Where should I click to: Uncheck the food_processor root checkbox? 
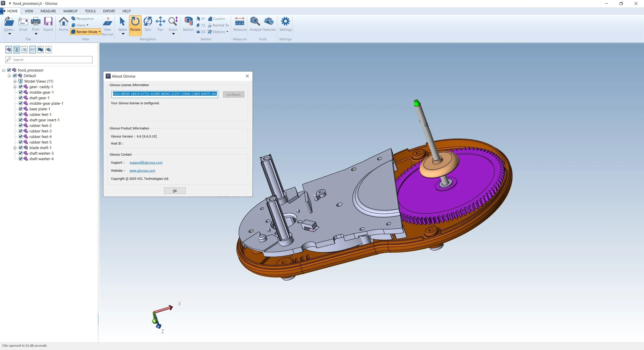(9, 70)
